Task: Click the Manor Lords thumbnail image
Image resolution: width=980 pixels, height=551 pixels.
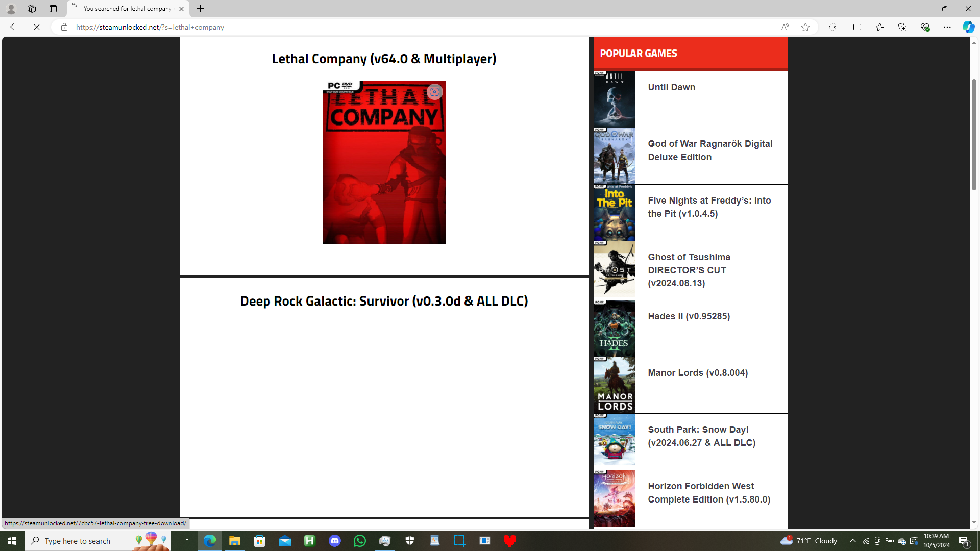Action: [614, 385]
